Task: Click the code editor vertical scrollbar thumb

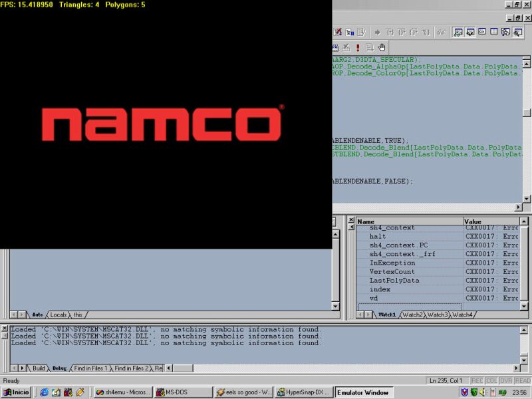Action: click(527, 112)
